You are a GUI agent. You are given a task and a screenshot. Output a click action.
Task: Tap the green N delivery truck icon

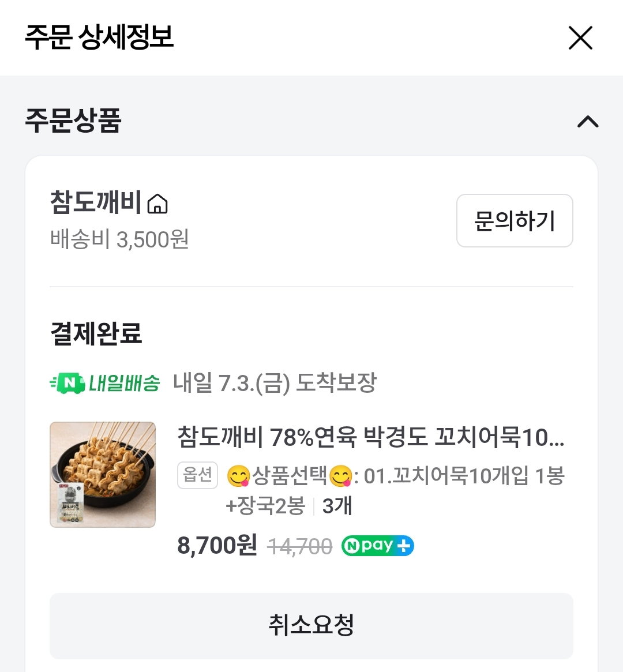(x=67, y=382)
